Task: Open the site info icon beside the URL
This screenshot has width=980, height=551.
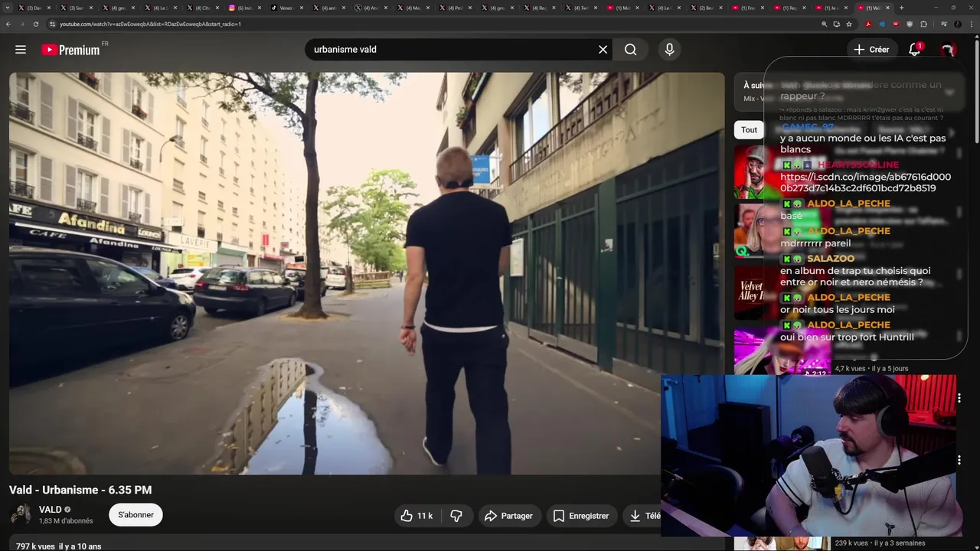Action: (x=52, y=24)
